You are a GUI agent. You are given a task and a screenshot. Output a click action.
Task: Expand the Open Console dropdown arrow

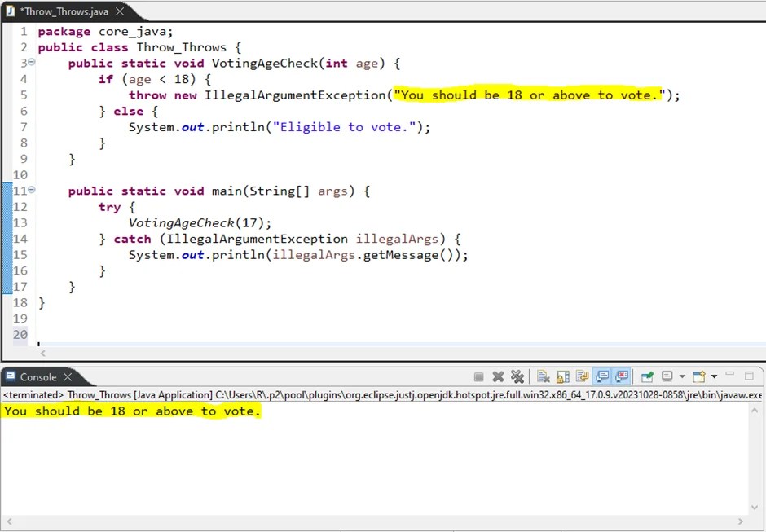[714, 376]
